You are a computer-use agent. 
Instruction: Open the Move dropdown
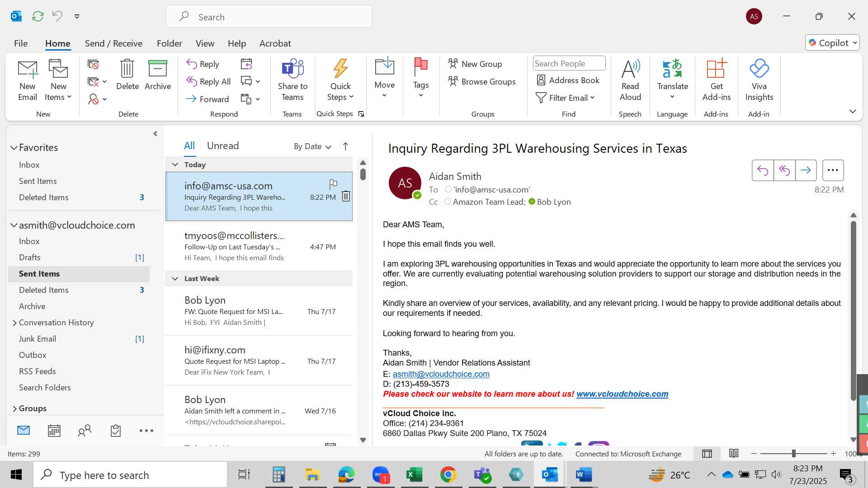(x=385, y=78)
